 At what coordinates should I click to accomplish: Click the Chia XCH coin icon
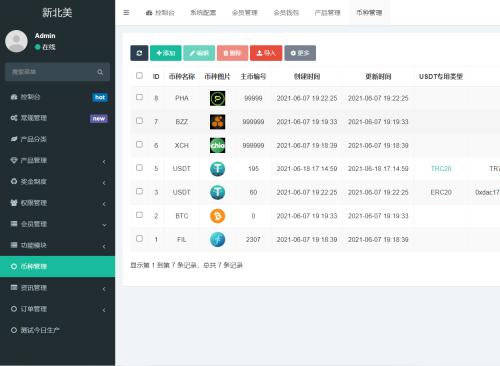(217, 145)
